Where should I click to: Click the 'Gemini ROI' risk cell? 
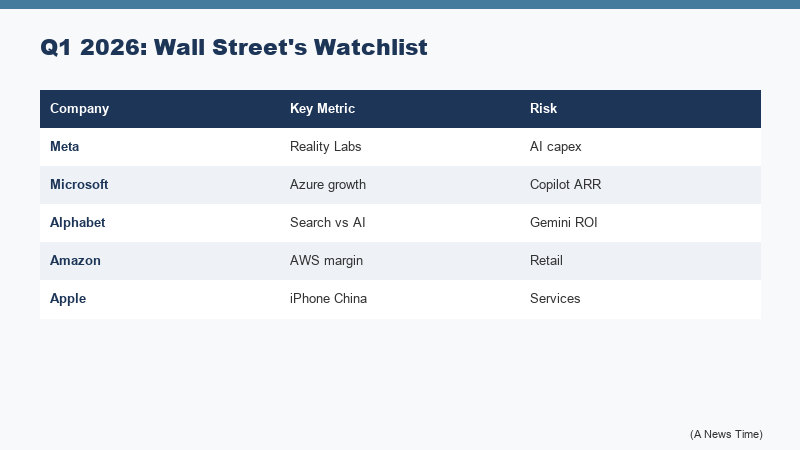(563, 223)
